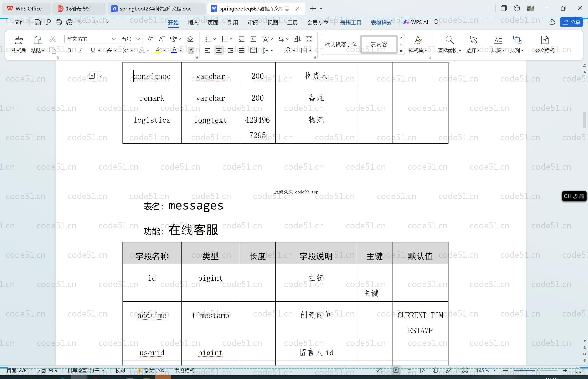Click the Find and Replace magnifier icon
This screenshot has width=588, height=379.
[450, 40]
